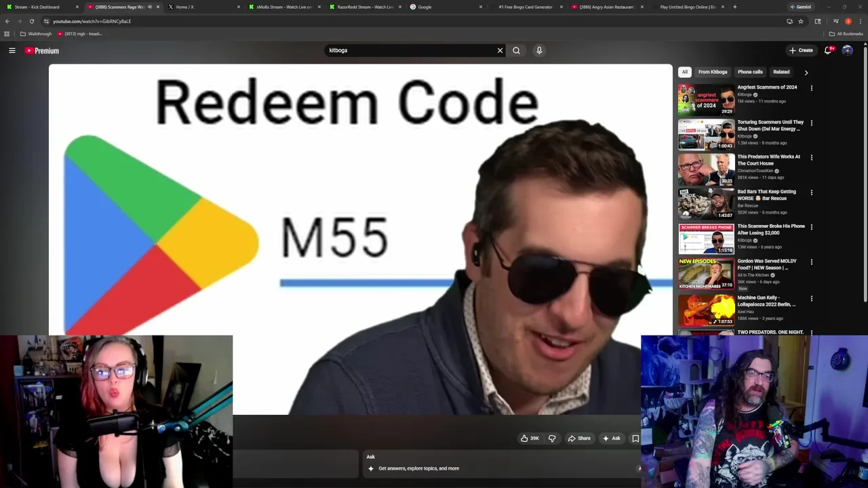Open options for 'Gordon Was Served MOLDY Food?'
This screenshot has height=488, width=868.
[x=811, y=262]
